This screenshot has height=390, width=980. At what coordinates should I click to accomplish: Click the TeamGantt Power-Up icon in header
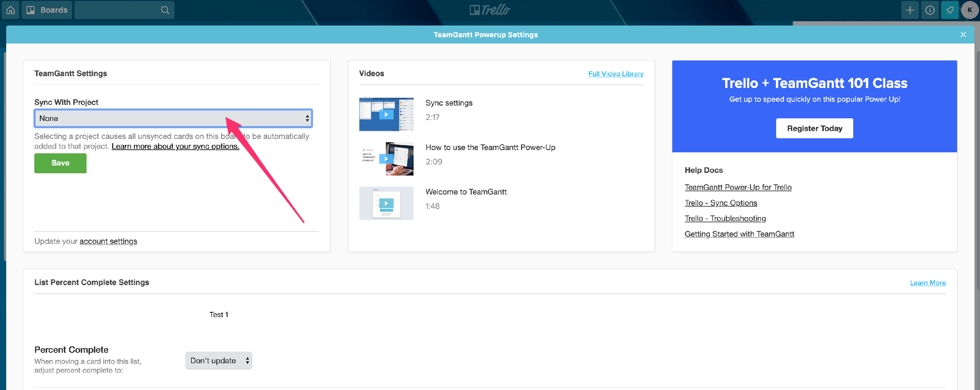click(949, 9)
